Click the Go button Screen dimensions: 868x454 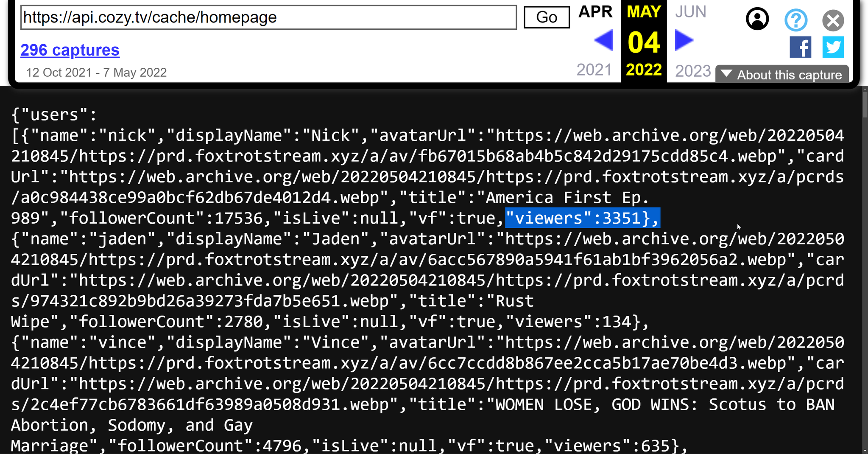[547, 17]
